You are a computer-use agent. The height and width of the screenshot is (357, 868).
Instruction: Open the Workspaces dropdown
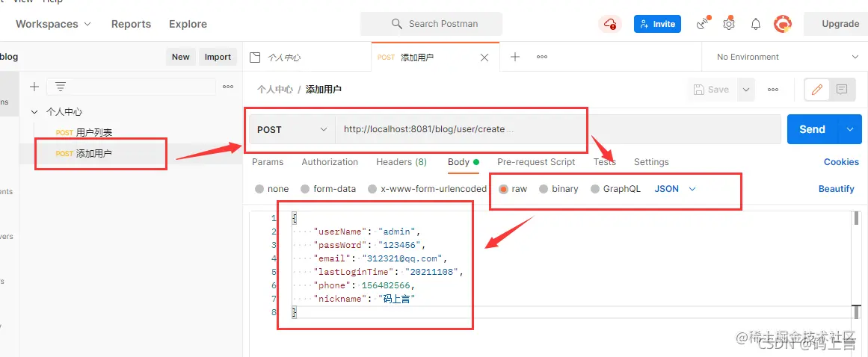coord(53,24)
